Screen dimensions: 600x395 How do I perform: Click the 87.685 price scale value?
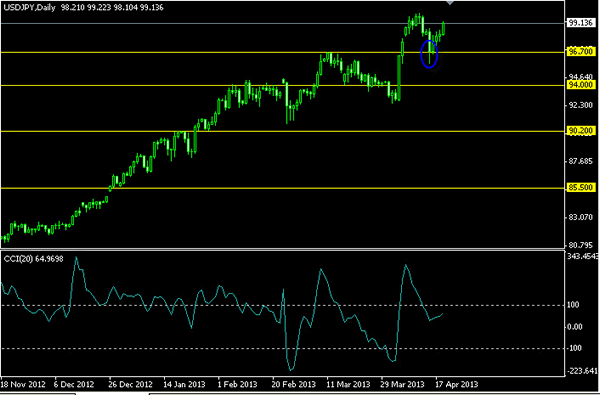[x=580, y=162]
